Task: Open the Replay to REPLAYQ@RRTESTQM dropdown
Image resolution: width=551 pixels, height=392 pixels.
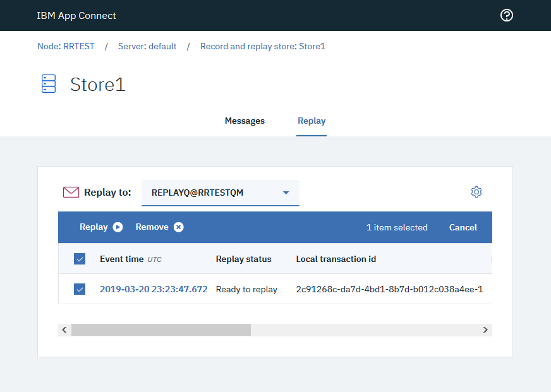Action: (x=221, y=193)
